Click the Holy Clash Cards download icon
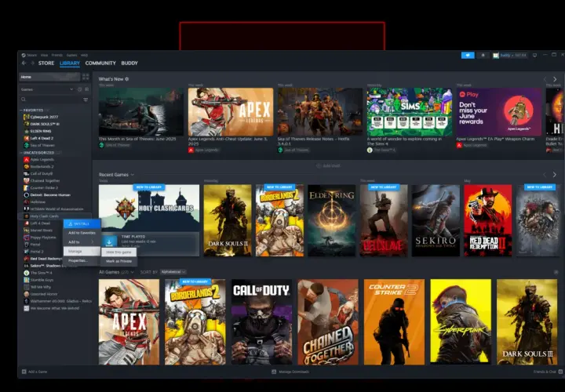The image size is (565, 392). [x=110, y=242]
